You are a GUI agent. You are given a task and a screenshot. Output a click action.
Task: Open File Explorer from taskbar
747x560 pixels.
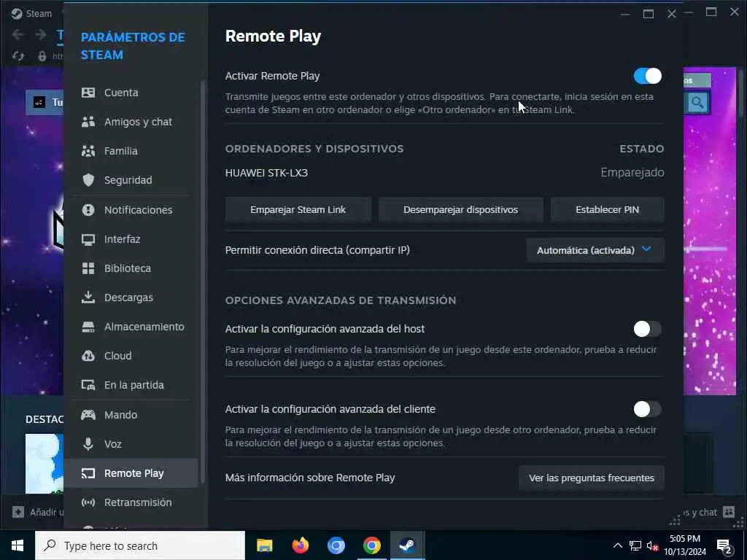pyautogui.click(x=264, y=545)
